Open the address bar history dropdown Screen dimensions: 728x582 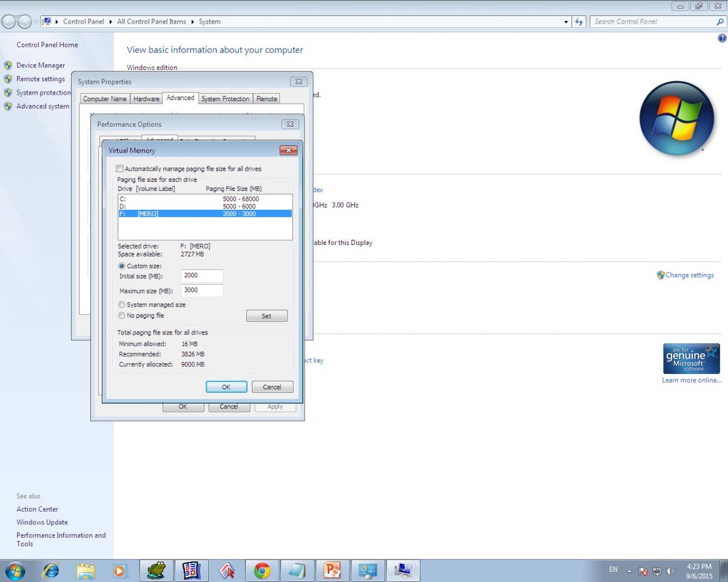(x=567, y=22)
